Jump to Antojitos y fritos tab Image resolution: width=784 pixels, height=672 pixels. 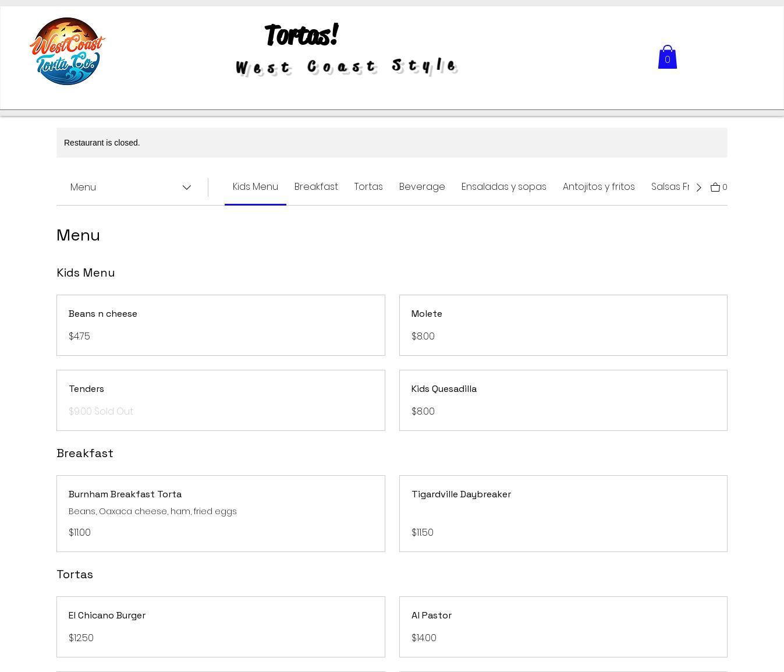click(x=598, y=187)
